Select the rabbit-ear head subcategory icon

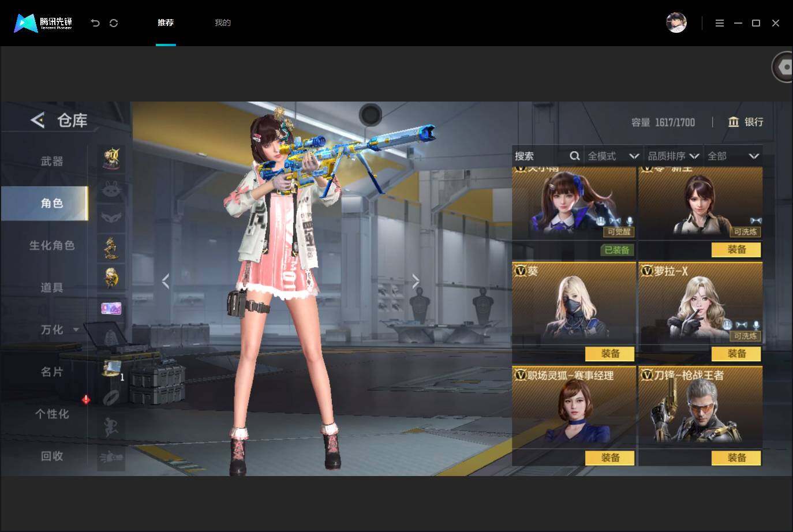111,189
